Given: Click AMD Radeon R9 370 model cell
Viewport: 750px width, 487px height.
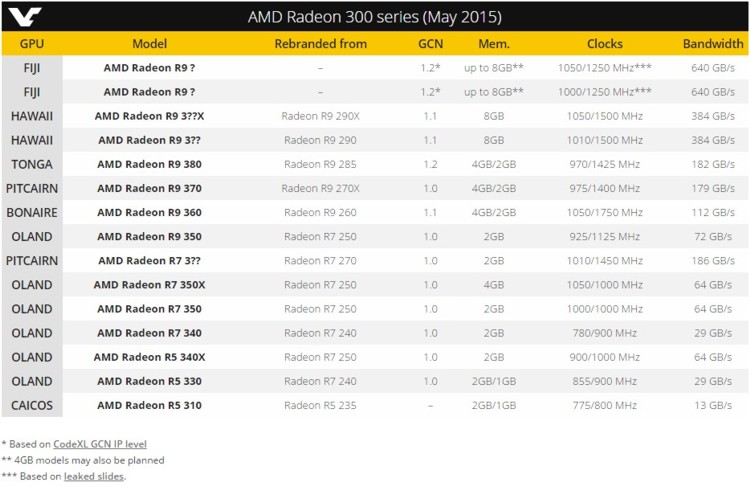Looking at the screenshot, I should [x=150, y=188].
